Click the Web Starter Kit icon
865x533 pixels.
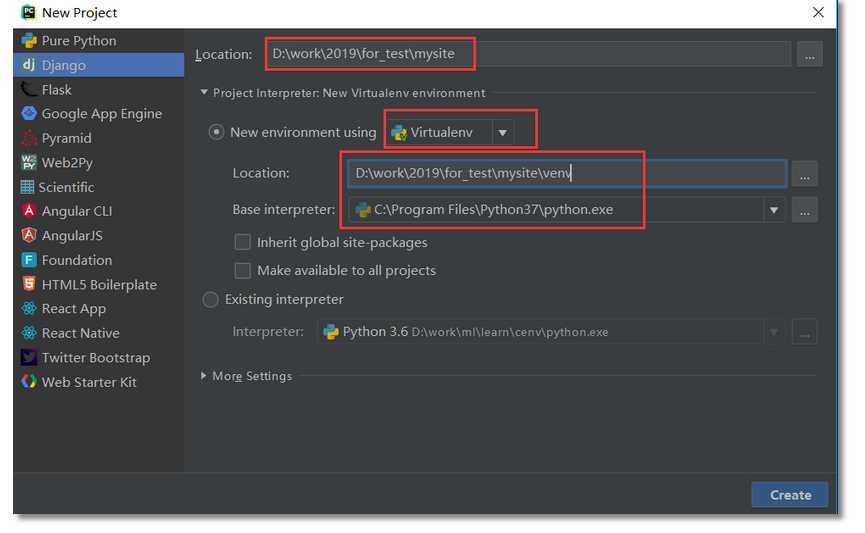[29, 381]
